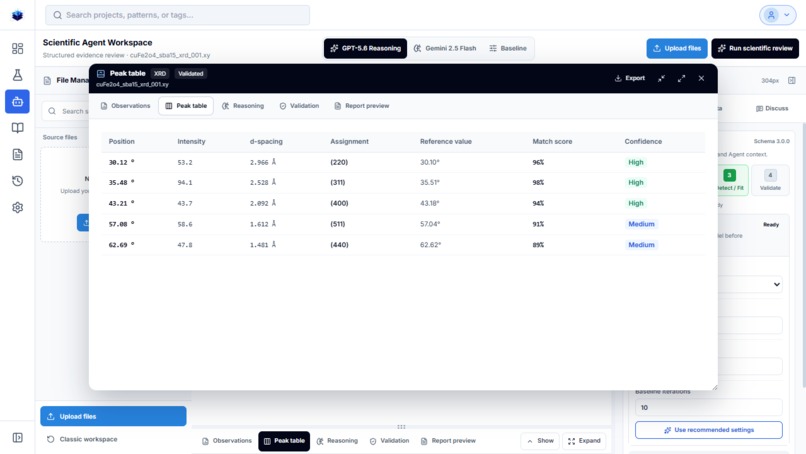Open bottom bar Observations tab
Viewport: 806px width, 454px height.
tap(227, 441)
